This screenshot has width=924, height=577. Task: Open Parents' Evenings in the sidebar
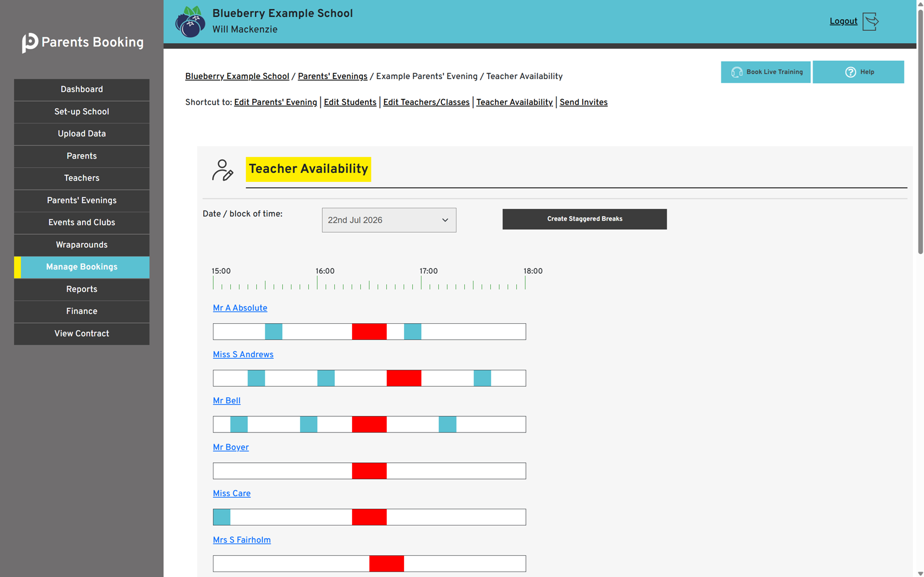tap(82, 201)
